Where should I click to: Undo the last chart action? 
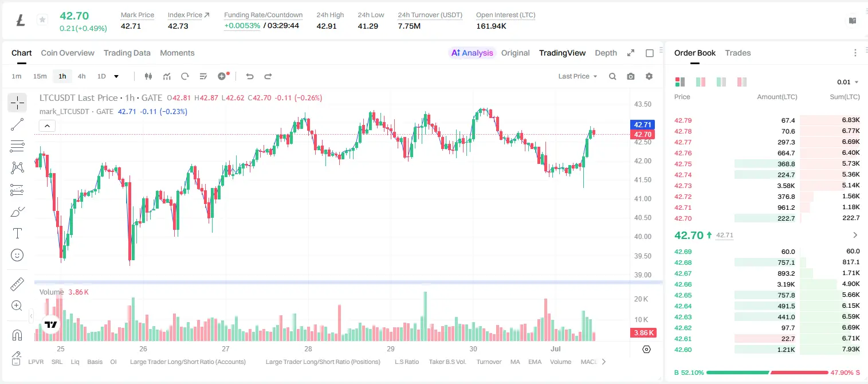coord(249,76)
